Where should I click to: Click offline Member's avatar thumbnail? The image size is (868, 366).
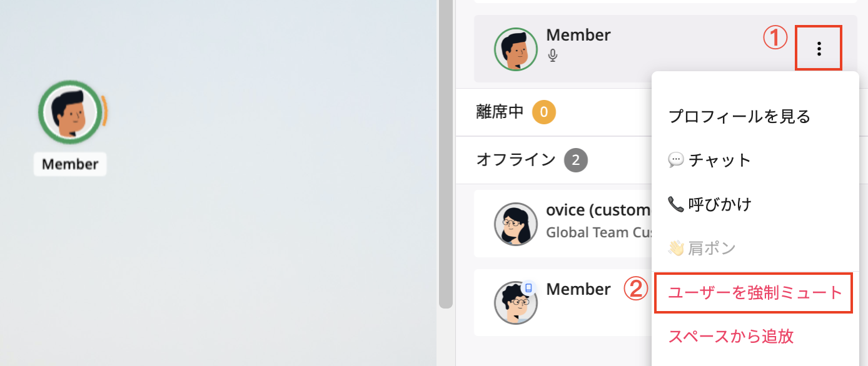coord(515,302)
